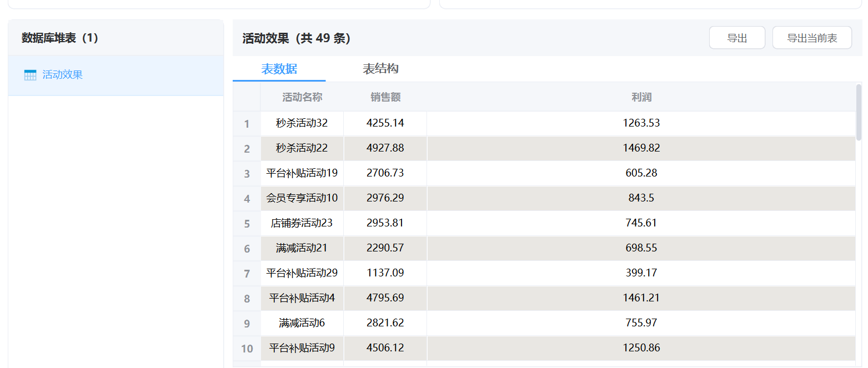
Task: Click the table icon beside 活动效果
Action: point(30,75)
